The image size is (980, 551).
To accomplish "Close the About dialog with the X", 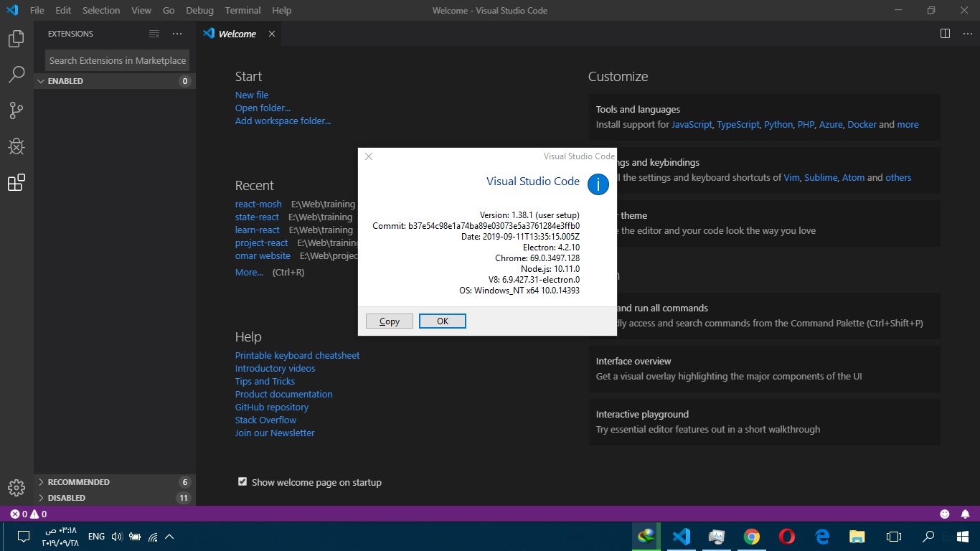I will [x=369, y=156].
